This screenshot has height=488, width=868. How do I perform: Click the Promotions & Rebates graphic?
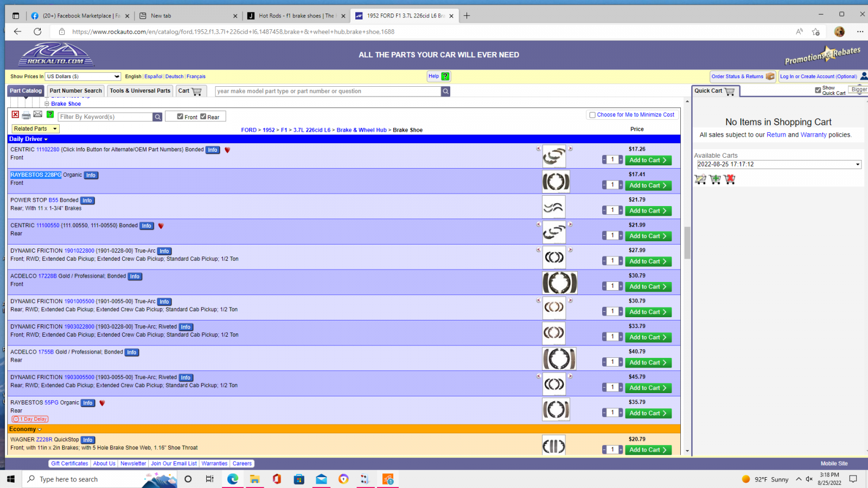pos(822,55)
